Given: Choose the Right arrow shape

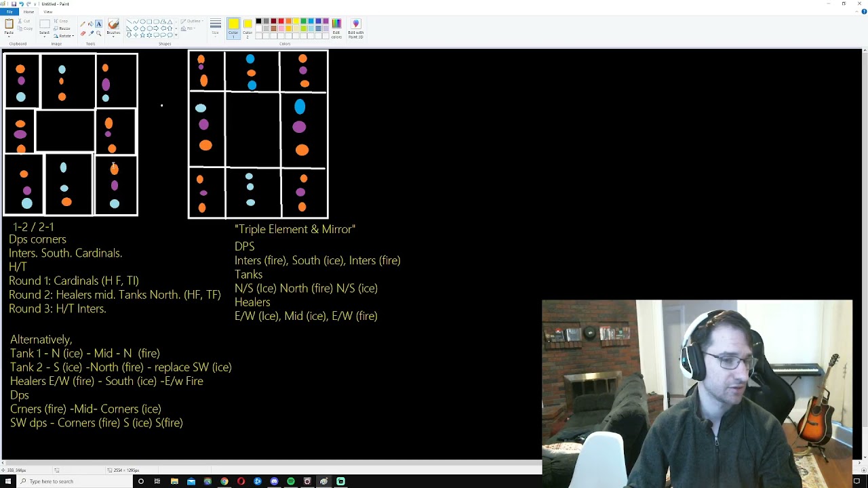Looking at the screenshot, I should coord(156,28).
